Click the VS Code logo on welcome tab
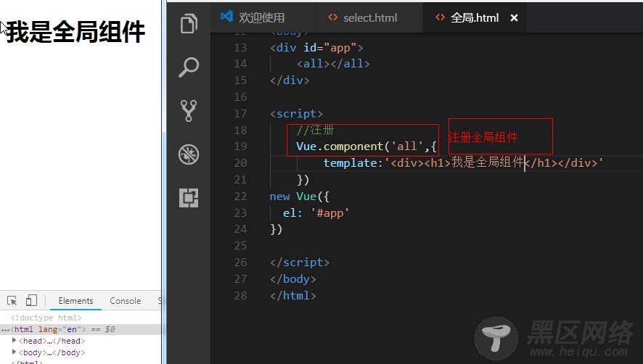The height and width of the screenshot is (364, 643). 226,17
